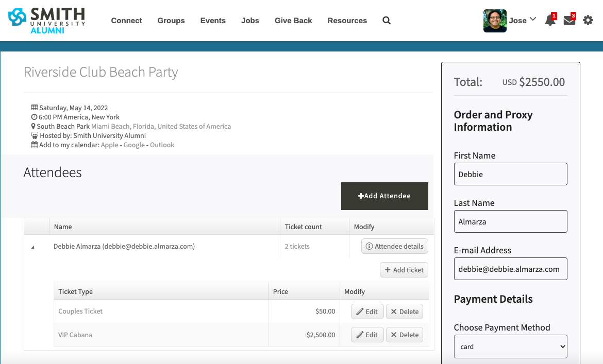Click the Add ticket button
The width and height of the screenshot is (603, 364).
pyautogui.click(x=404, y=270)
